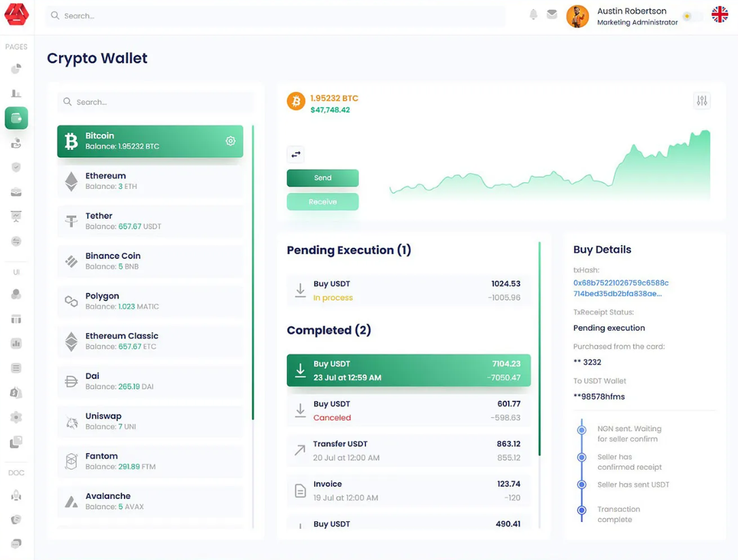Click the '** 3232' card number text
Image resolution: width=738 pixels, height=560 pixels.
point(587,362)
